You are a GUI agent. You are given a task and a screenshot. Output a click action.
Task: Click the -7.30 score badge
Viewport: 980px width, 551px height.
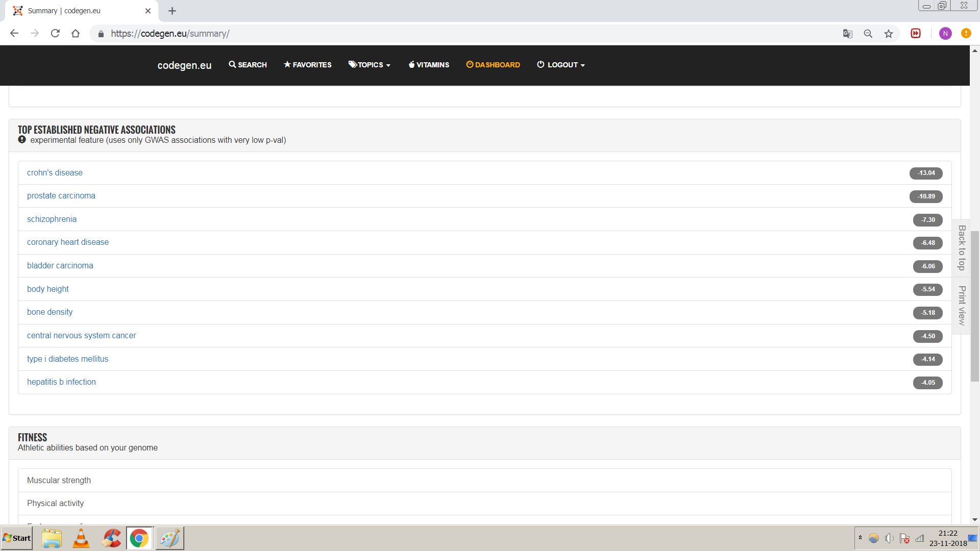pyautogui.click(x=928, y=220)
